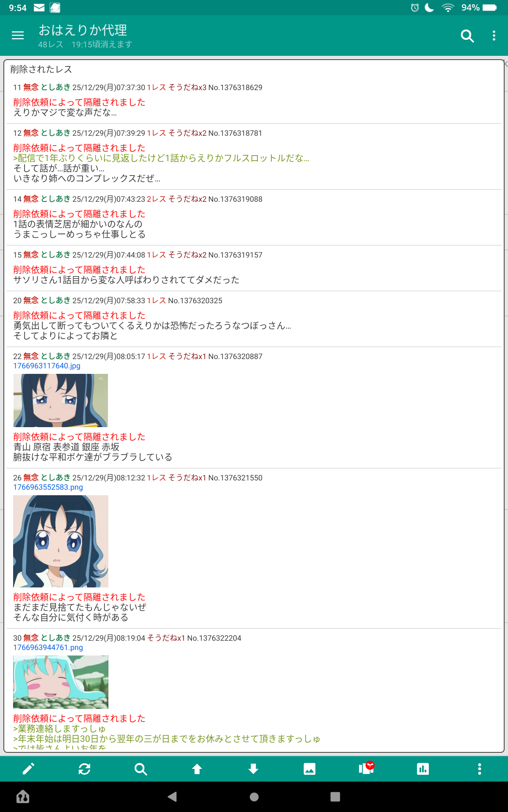The width and height of the screenshot is (508, 812).
Task: Jump to top with up arrow
Action: click(197, 769)
